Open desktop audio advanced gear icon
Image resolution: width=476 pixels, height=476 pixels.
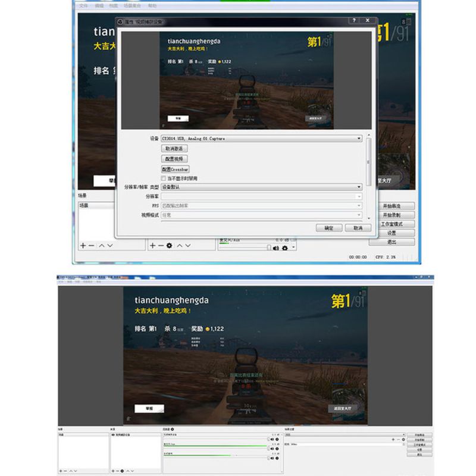click(278, 439)
